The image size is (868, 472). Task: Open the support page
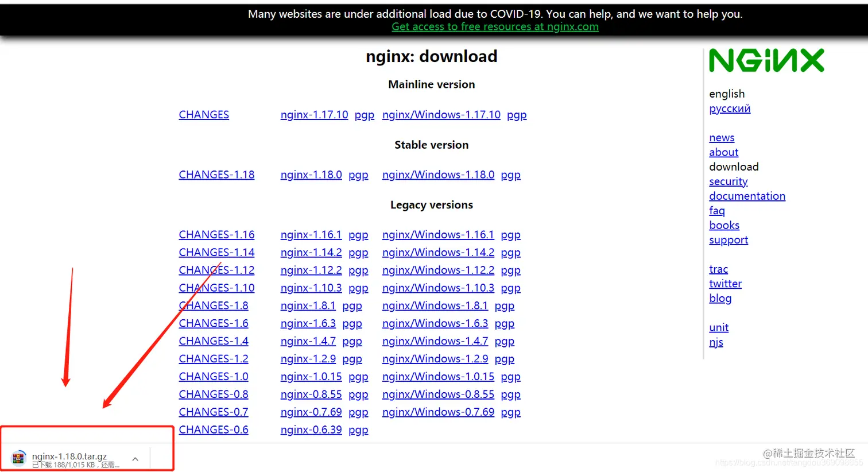[x=728, y=241]
